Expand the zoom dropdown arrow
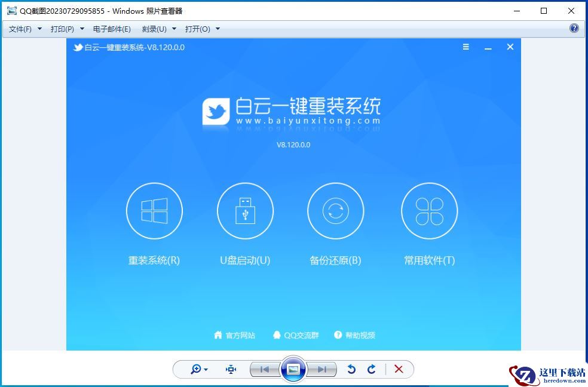This screenshot has width=588, height=387. 206,370
